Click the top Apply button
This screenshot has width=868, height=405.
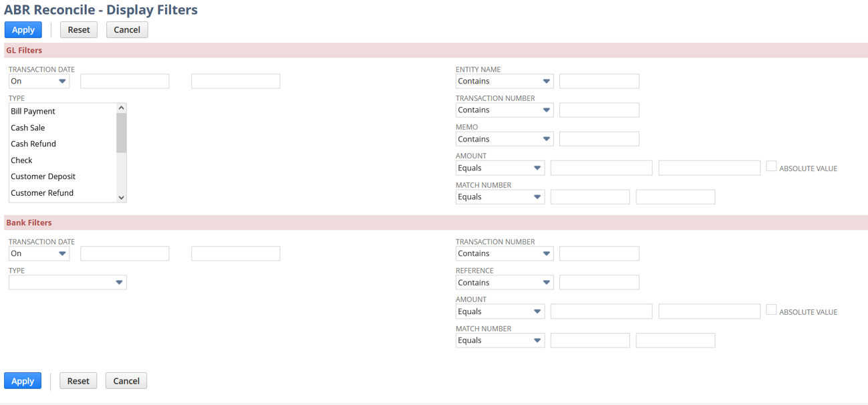pos(23,30)
